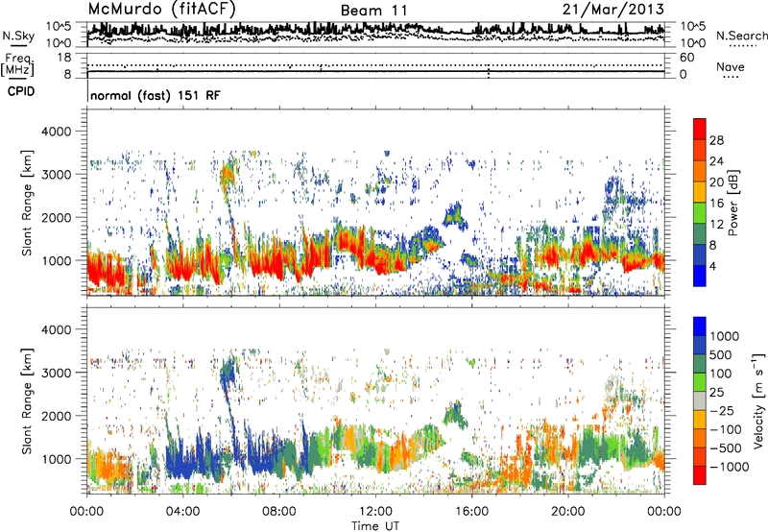This screenshot has width=768, height=532.
Task: Click the Slant Range label of velocity panel
Action: point(27,400)
